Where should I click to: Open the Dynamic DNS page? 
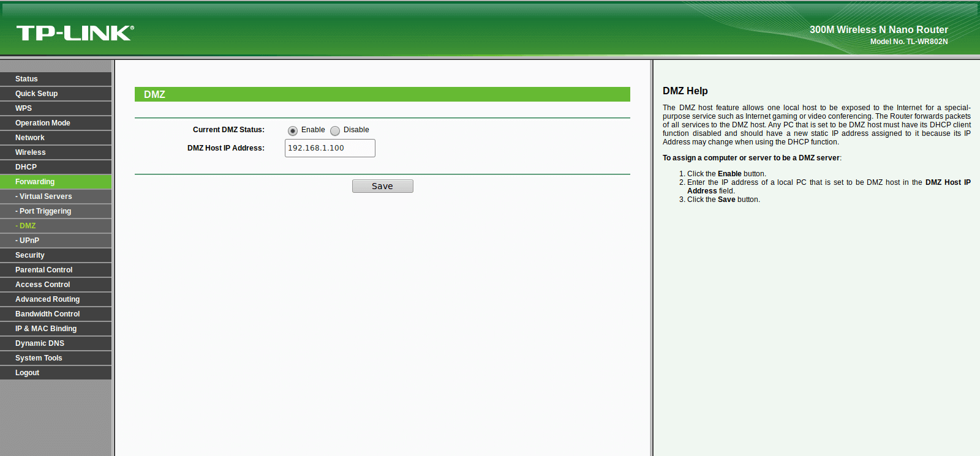[x=56, y=343]
